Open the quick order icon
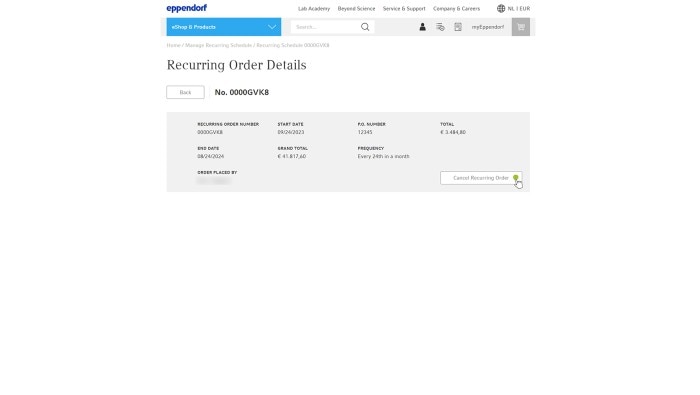 tap(440, 27)
